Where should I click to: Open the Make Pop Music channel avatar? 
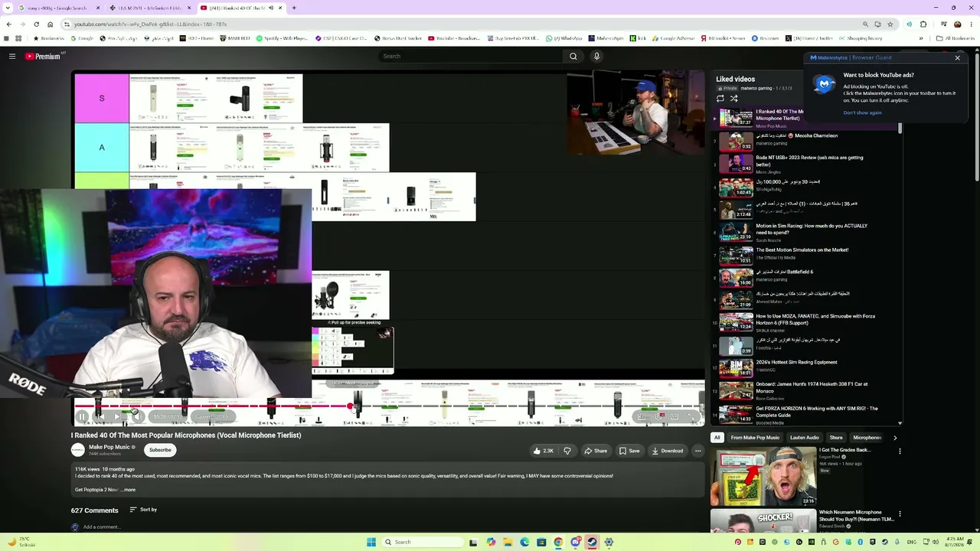tap(77, 450)
